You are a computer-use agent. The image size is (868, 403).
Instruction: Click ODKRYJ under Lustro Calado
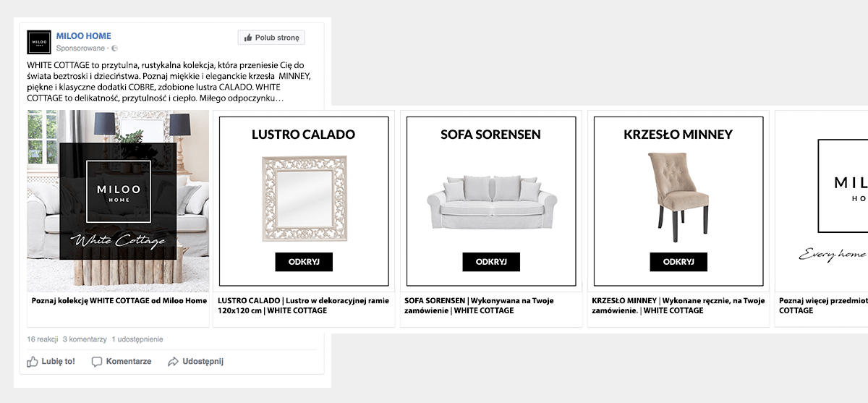(304, 262)
